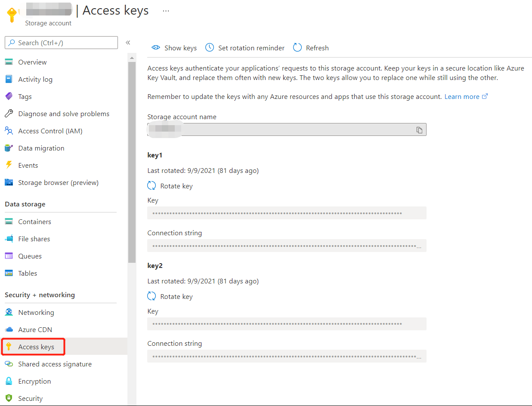
Task: Click the key1 masked Key field
Action: [x=287, y=213]
